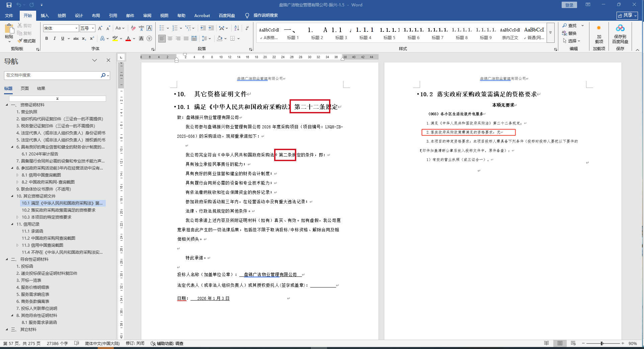Open the 插入 ribbon tab

45,15
